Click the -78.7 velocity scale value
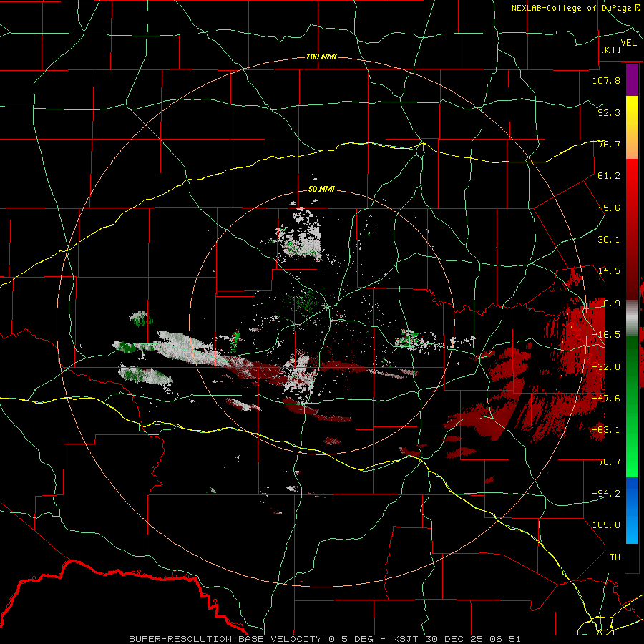 [x=606, y=462]
